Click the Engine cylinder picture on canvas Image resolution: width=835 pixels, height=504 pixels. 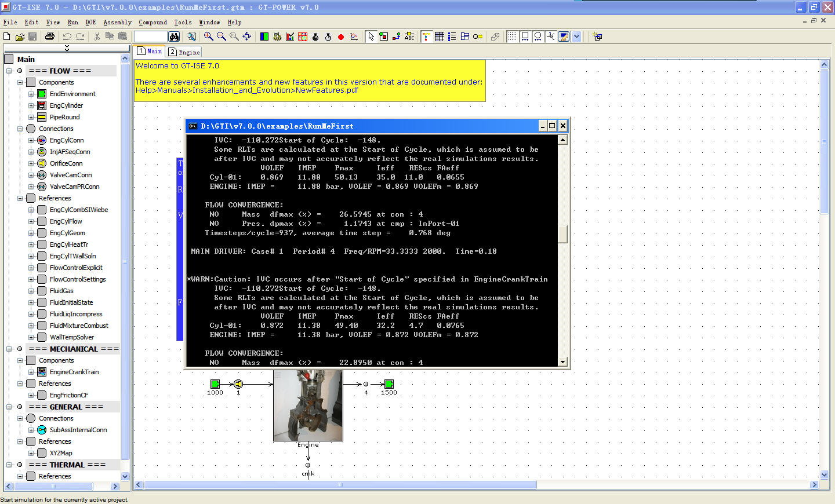(x=308, y=406)
